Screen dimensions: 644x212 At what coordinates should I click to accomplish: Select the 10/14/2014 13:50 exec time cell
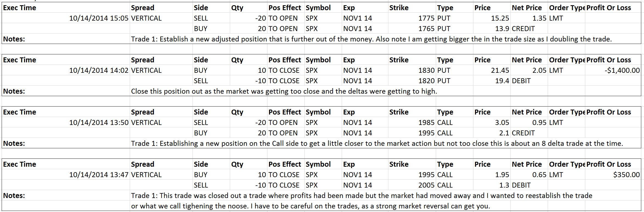[66, 122]
